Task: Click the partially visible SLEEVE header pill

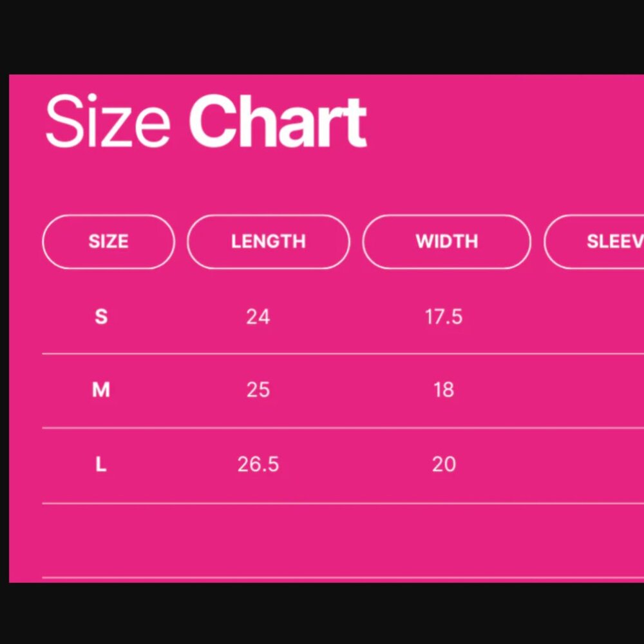Action: click(594, 241)
